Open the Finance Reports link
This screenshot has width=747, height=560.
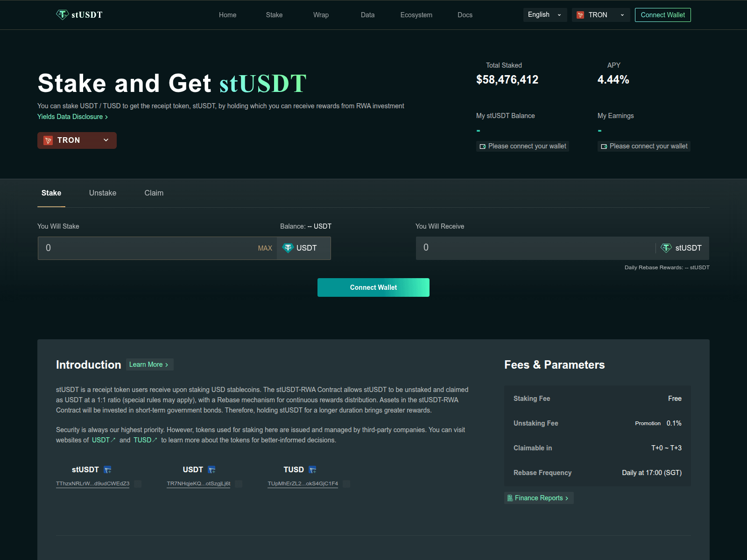point(539,498)
